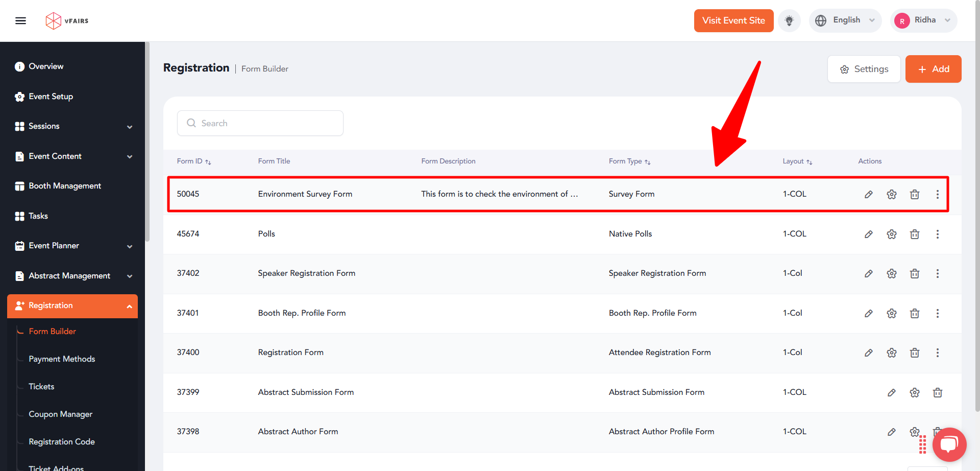Click the vFairs logo in the header
This screenshot has height=471, width=980.
coord(66,20)
